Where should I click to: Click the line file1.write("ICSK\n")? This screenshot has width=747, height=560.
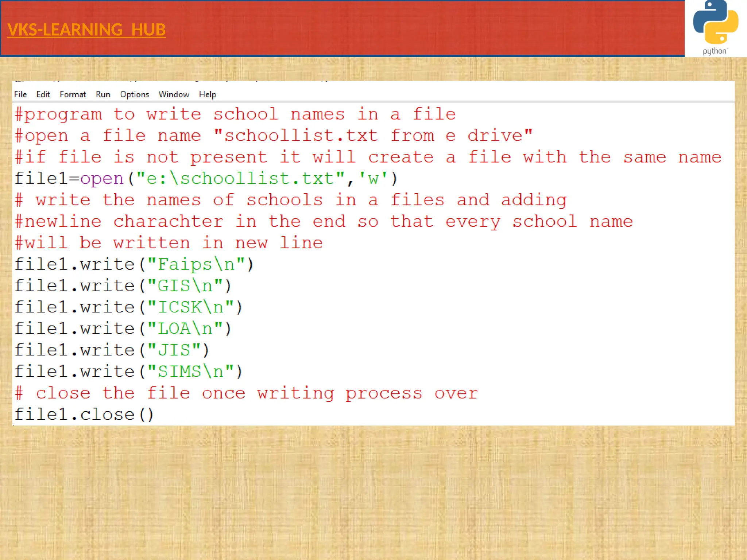[128, 307]
